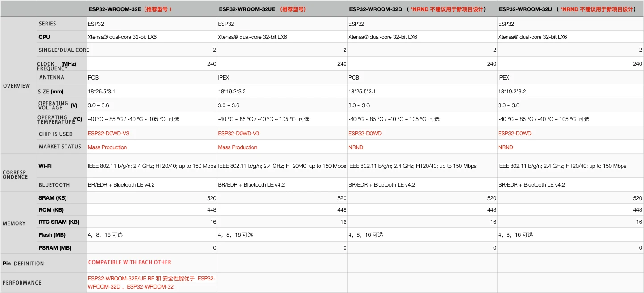644x293 pixels.
Task: Select the PSRAM (MB) row label
Action: tap(55, 248)
